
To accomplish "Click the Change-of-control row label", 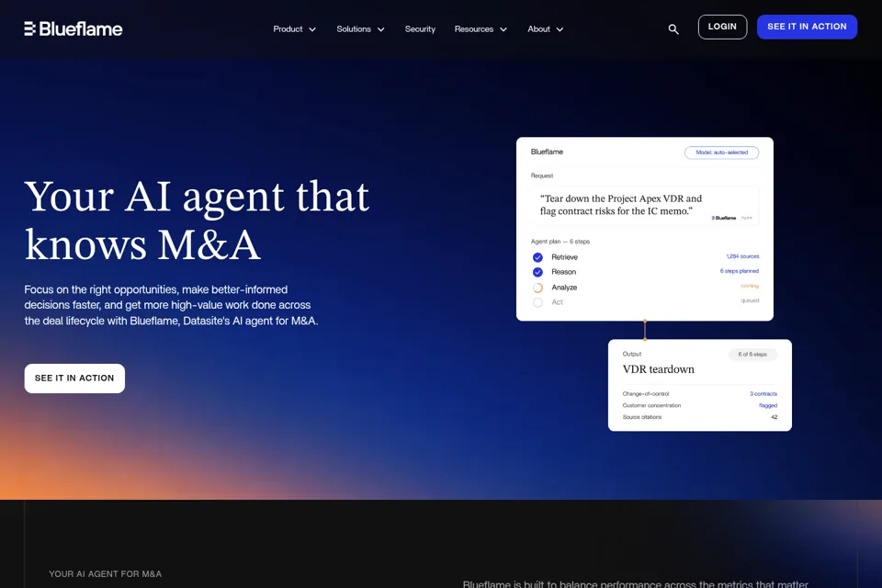I will pyautogui.click(x=646, y=394).
